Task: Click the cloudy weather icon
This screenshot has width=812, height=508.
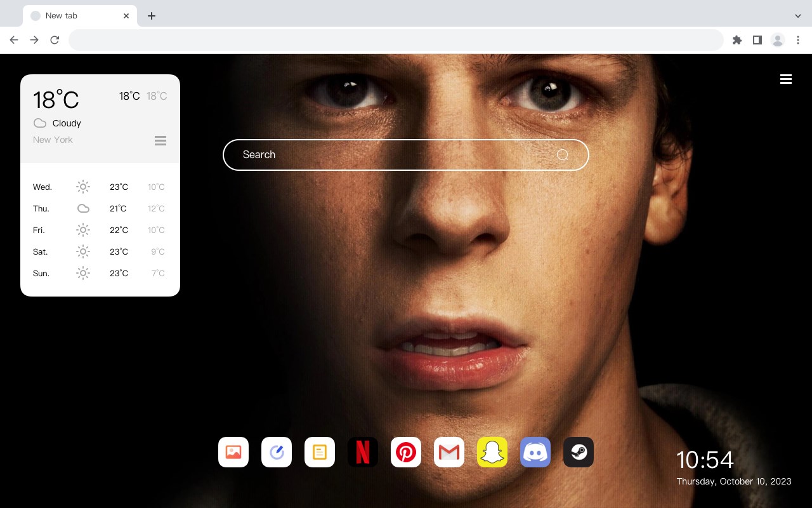Action: [40, 123]
